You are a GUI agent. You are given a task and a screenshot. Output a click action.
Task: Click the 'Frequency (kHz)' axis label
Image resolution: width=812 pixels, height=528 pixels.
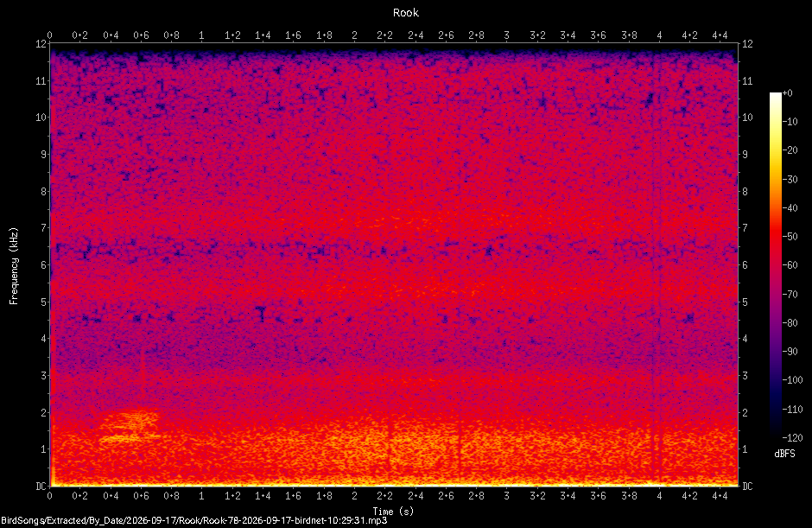[14, 266]
